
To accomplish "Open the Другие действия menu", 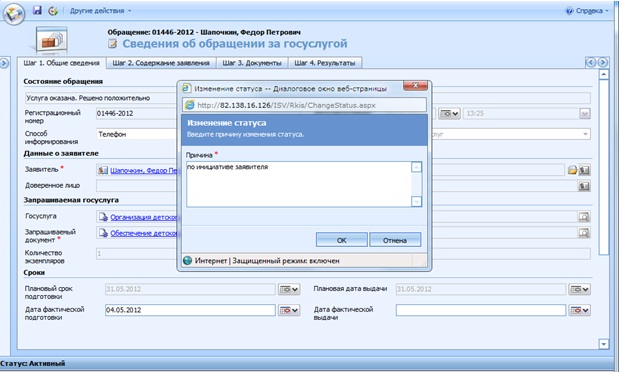I will coord(100,11).
